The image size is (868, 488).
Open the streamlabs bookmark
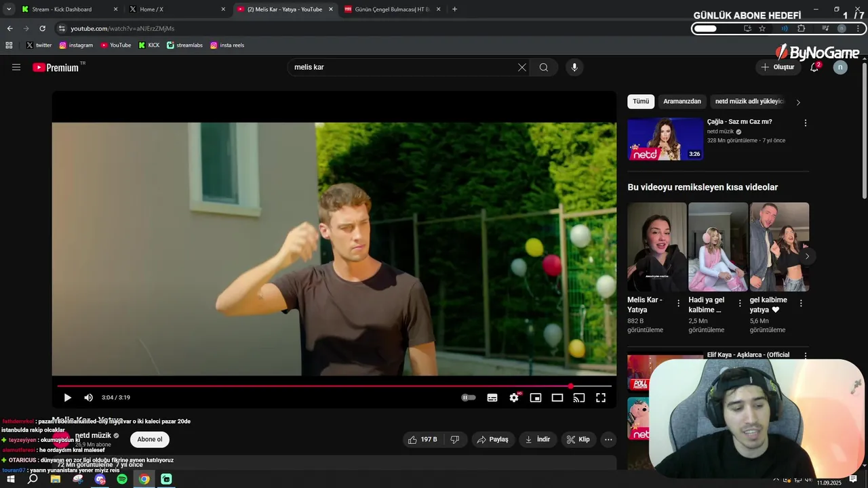click(x=184, y=45)
